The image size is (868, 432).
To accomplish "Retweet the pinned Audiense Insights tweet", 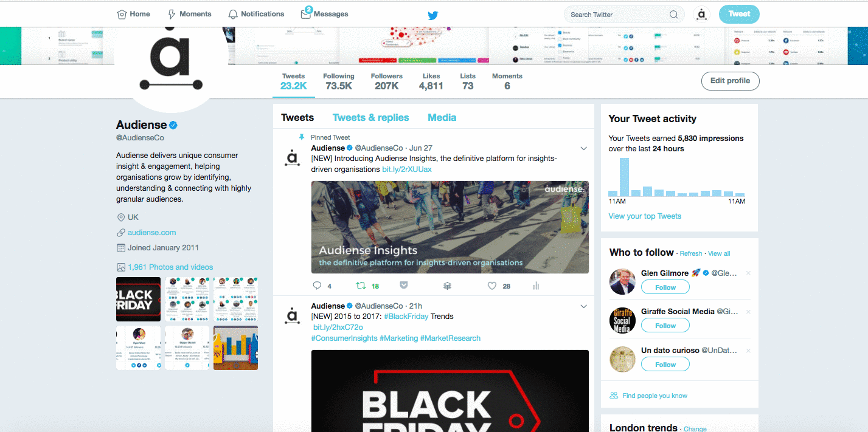I will click(x=360, y=286).
